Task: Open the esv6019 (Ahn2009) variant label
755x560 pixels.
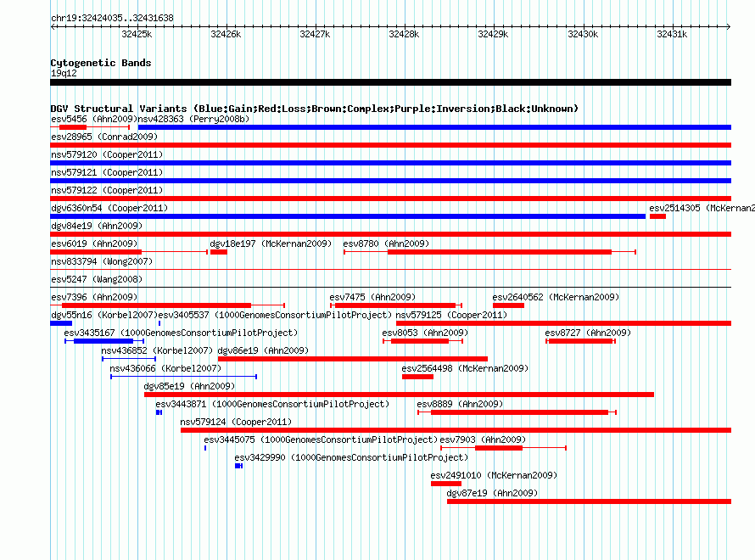Action: pyautogui.click(x=94, y=244)
